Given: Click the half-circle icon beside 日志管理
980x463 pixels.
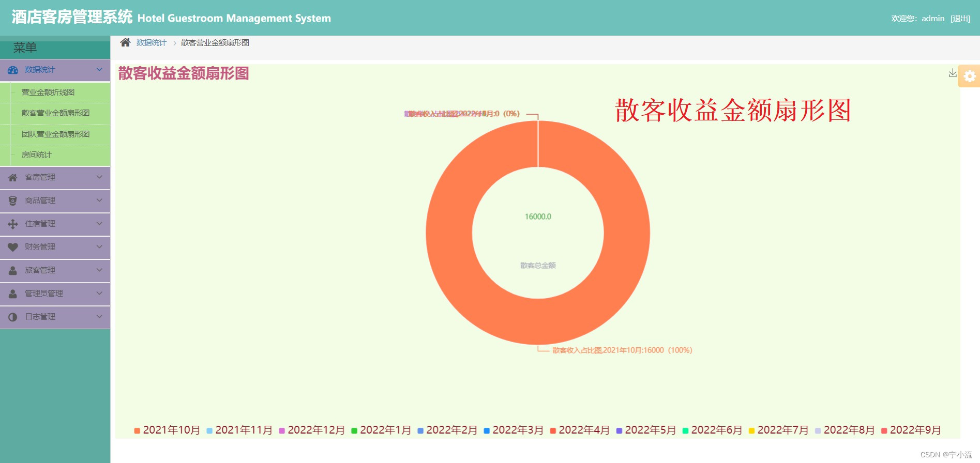Looking at the screenshot, I should [x=13, y=317].
